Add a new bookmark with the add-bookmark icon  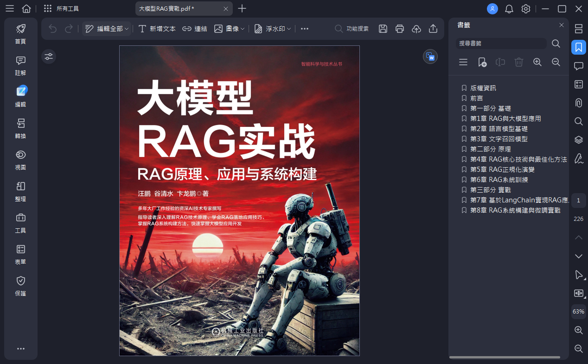coord(482,62)
